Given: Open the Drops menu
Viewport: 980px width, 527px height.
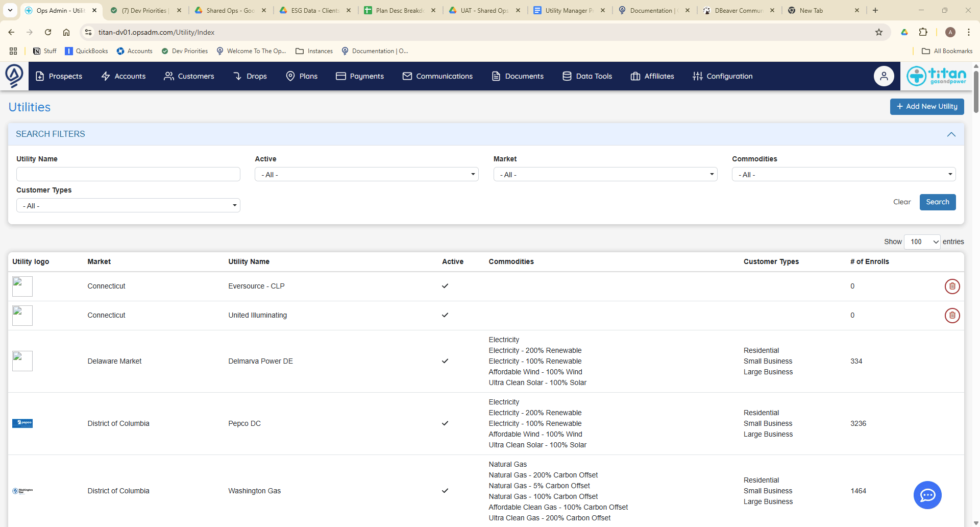Looking at the screenshot, I should coord(250,76).
